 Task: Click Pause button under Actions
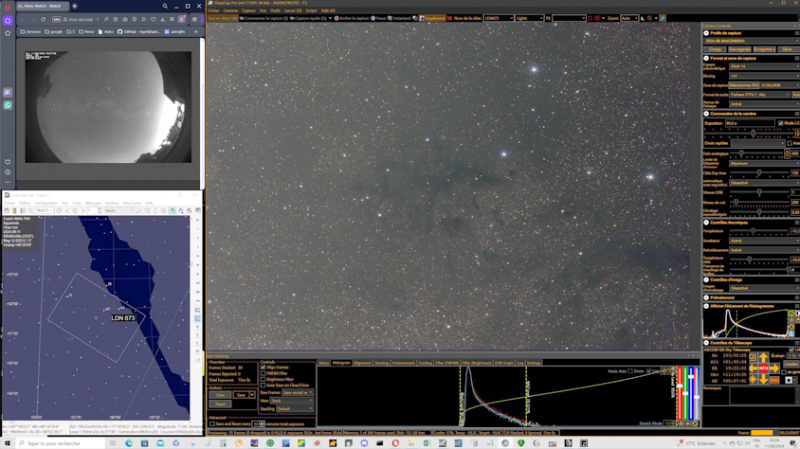[x=220, y=404]
